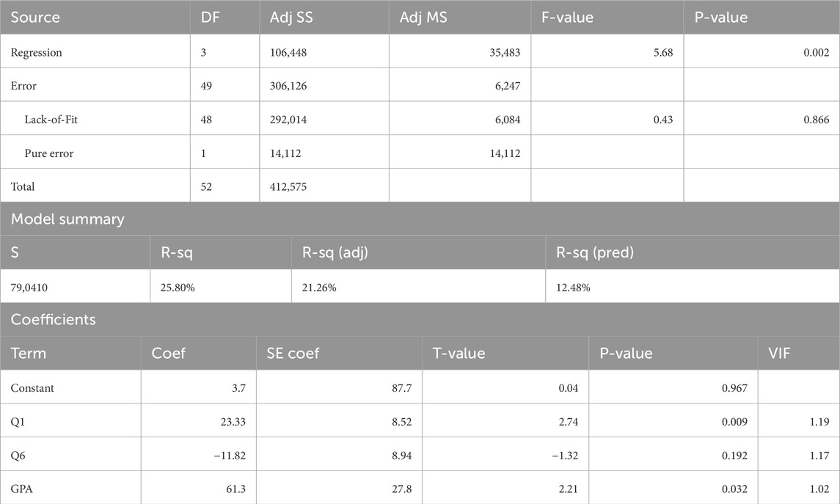Select the 79,0410 S value cell

pyautogui.click(x=30, y=288)
